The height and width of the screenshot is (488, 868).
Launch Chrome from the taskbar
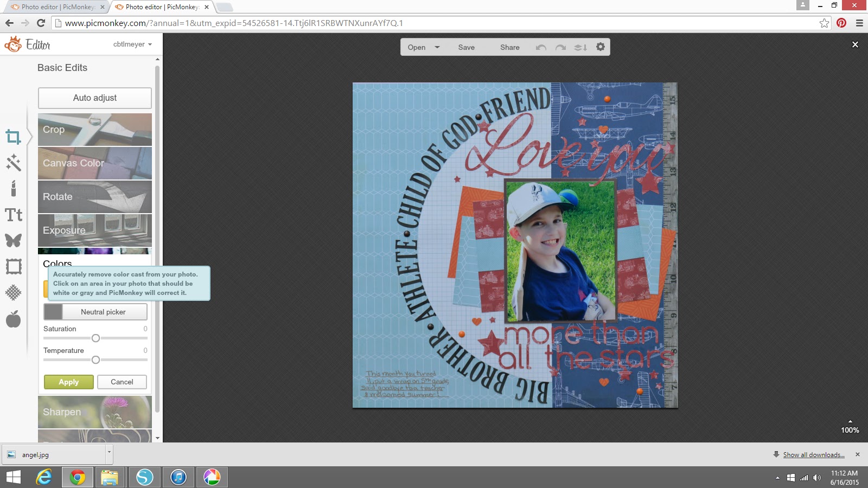click(78, 478)
